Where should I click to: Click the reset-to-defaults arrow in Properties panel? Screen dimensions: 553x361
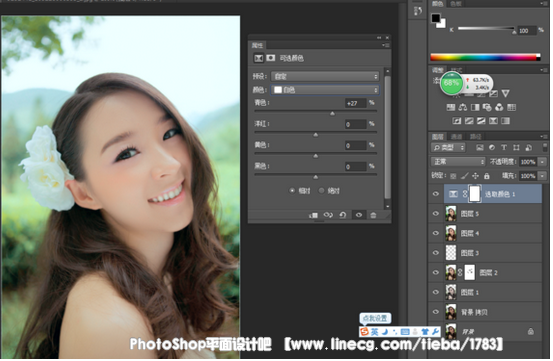(343, 215)
